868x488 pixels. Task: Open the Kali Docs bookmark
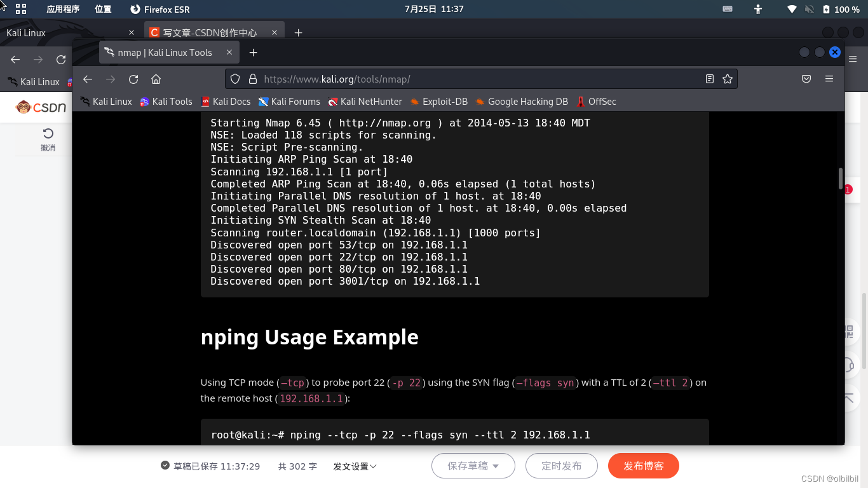pos(226,102)
